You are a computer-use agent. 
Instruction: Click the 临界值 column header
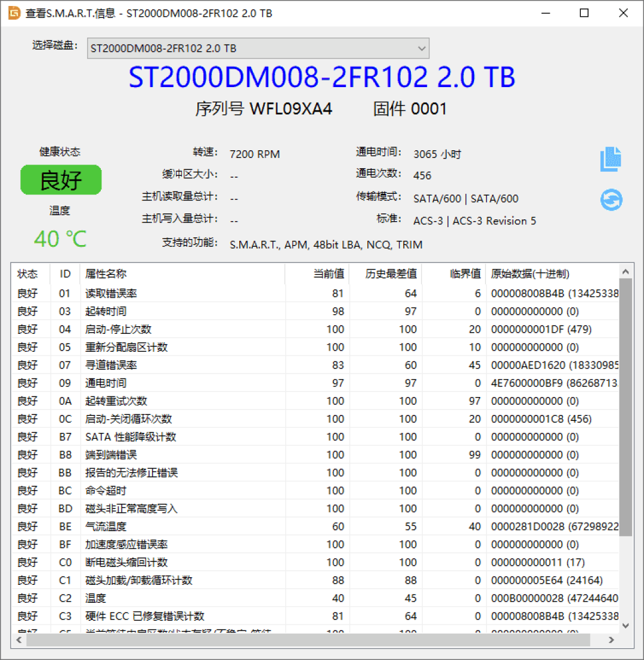point(454,274)
